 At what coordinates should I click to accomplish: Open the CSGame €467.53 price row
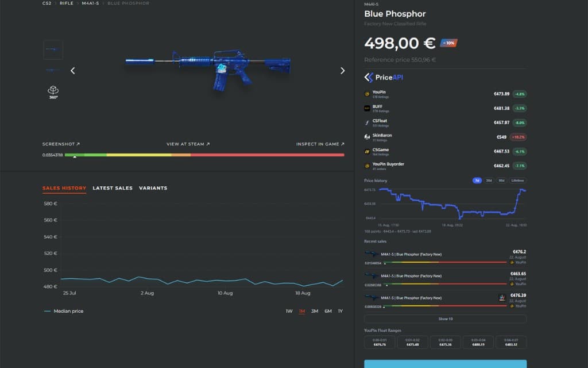[445, 151]
